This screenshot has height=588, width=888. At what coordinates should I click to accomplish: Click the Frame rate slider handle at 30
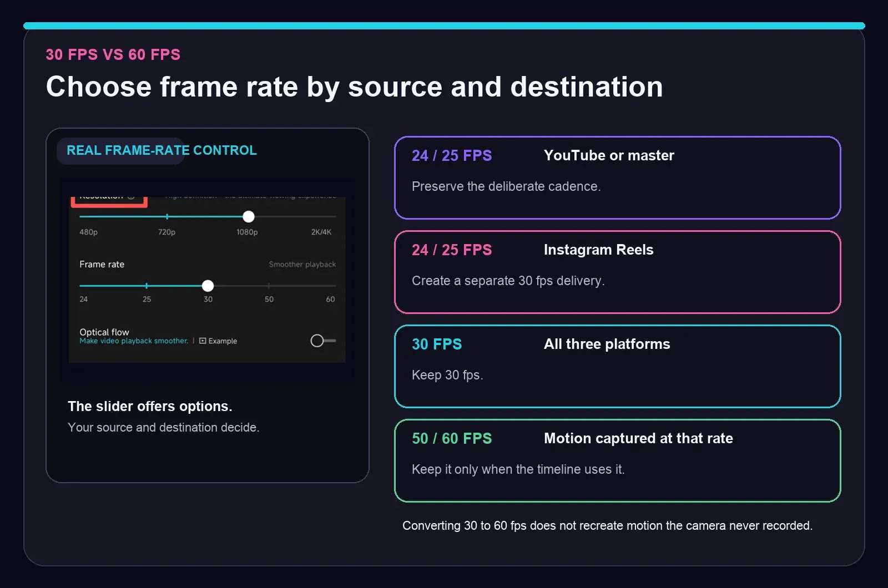click(208, 286)
